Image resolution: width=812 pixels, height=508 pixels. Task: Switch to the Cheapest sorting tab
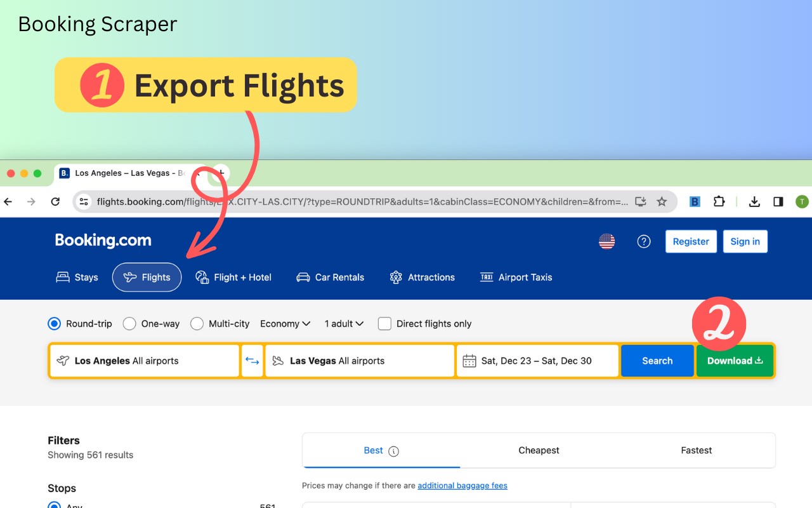pos(539,451)
